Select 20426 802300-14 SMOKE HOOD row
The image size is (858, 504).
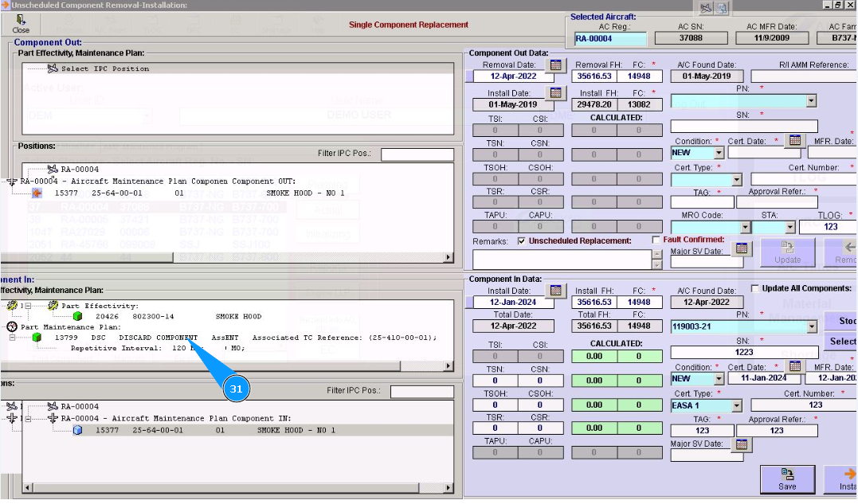[178, 316]
